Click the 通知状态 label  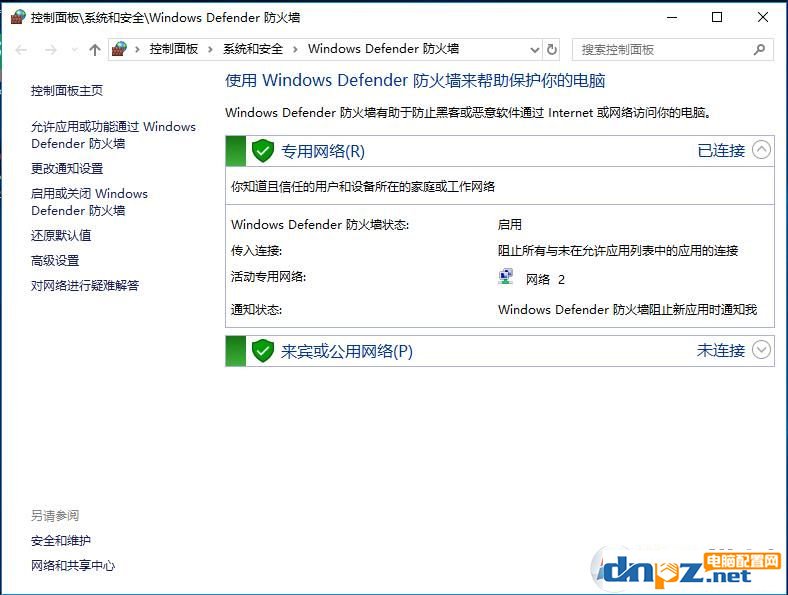pyautogui.click(x=256, y=310)
